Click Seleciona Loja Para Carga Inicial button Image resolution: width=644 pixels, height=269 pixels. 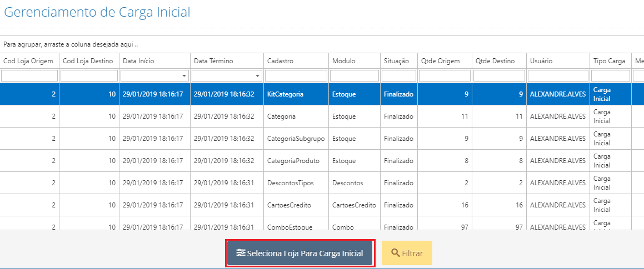[300, 253]
